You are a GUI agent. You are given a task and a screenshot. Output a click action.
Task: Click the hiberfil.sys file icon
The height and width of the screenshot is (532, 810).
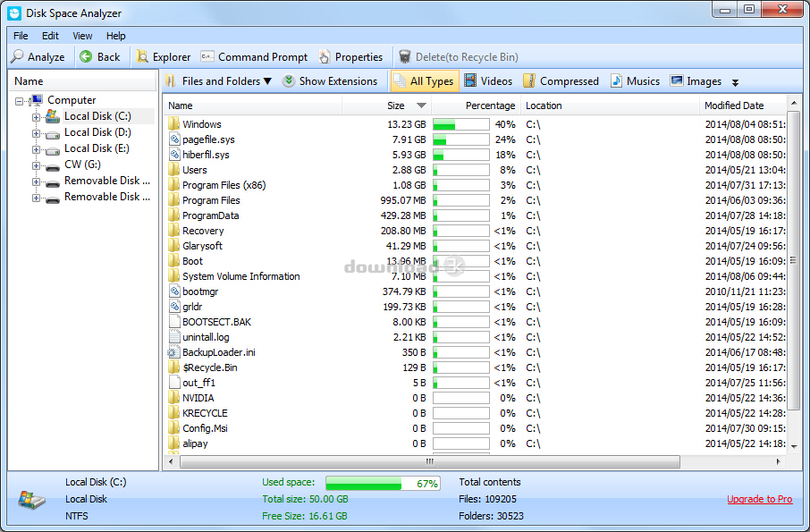point(174,155)
